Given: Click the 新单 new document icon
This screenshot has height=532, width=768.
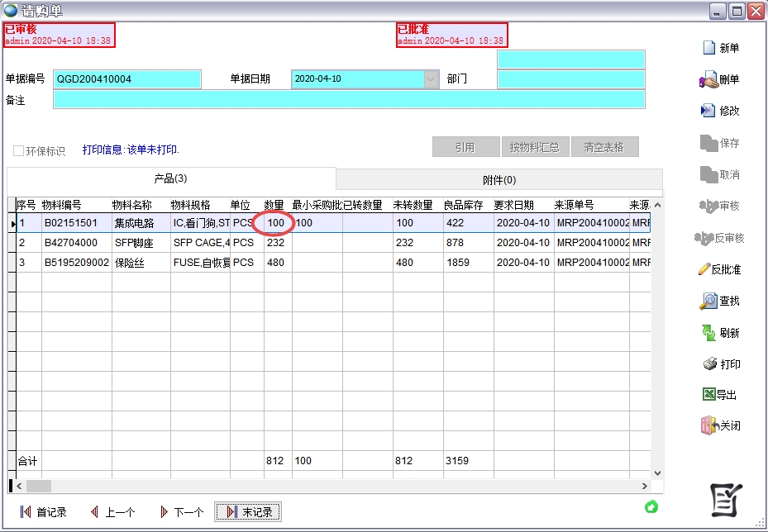Looking at the screenshot, I should pyautogui.click(x=708, y=48).
